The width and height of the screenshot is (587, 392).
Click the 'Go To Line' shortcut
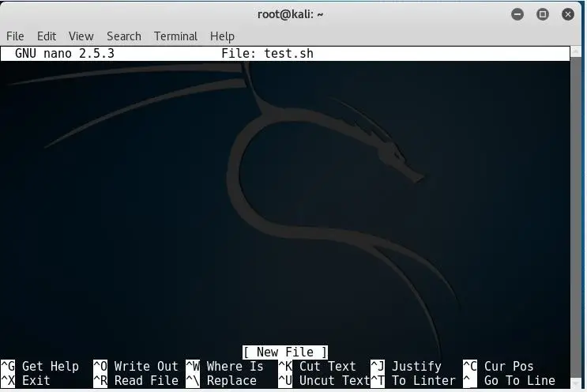pos(509,380)
